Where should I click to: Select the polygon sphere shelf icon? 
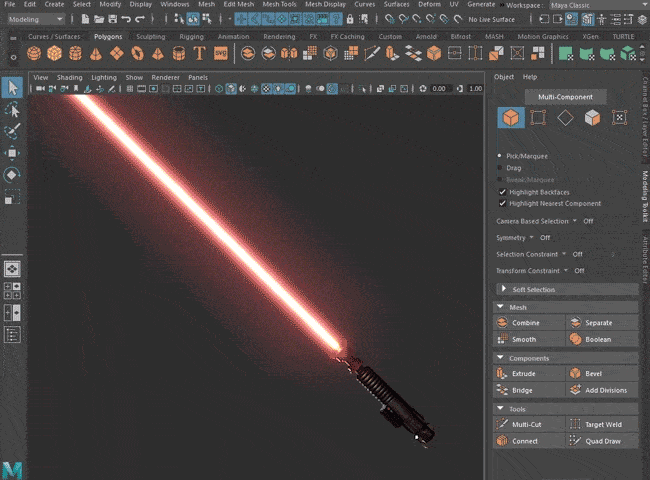tap(34, 54)
